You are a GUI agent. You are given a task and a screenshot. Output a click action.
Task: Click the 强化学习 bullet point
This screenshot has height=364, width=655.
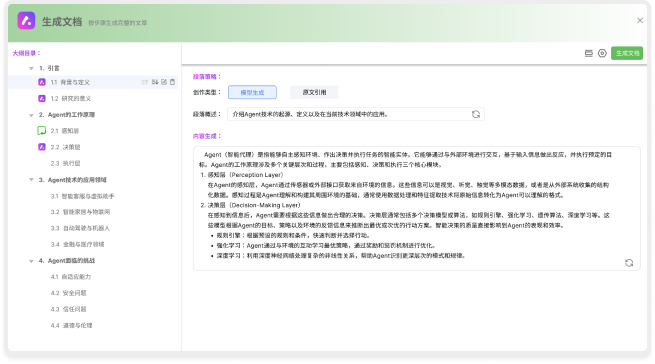pyautogui.click(x=324, y=245)
